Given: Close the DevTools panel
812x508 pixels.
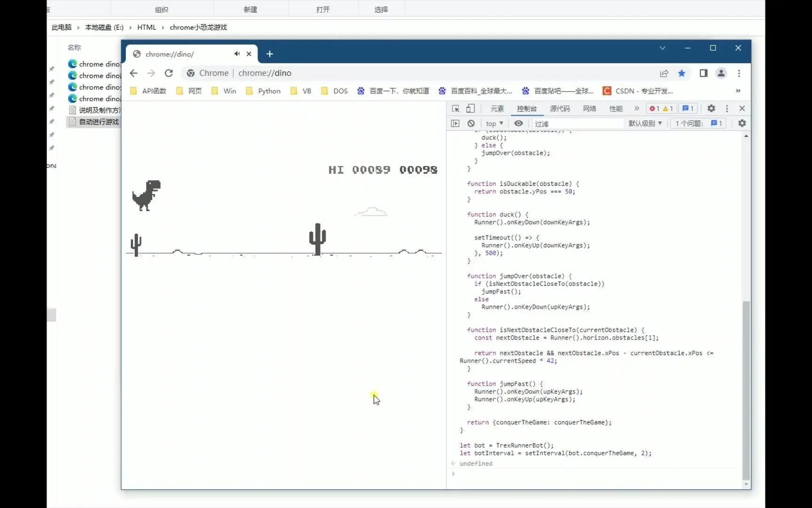Looking at the screenshot, I should click(x=742, y=109).
